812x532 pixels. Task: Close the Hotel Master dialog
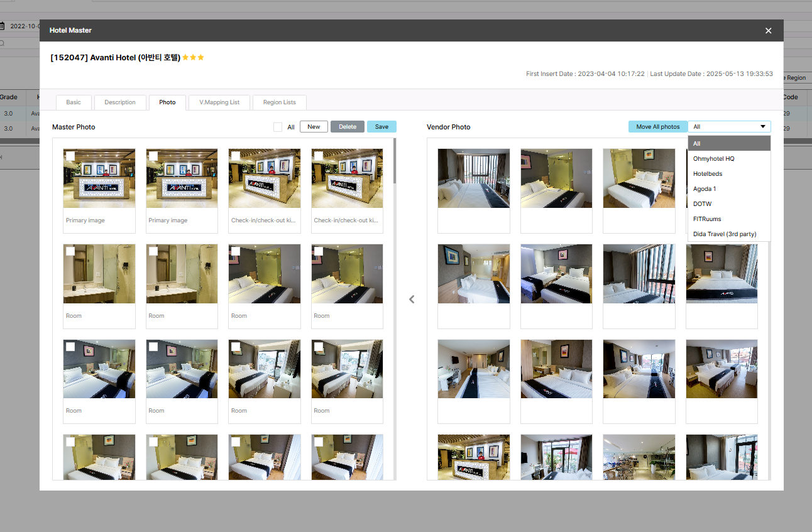(768, 30)
